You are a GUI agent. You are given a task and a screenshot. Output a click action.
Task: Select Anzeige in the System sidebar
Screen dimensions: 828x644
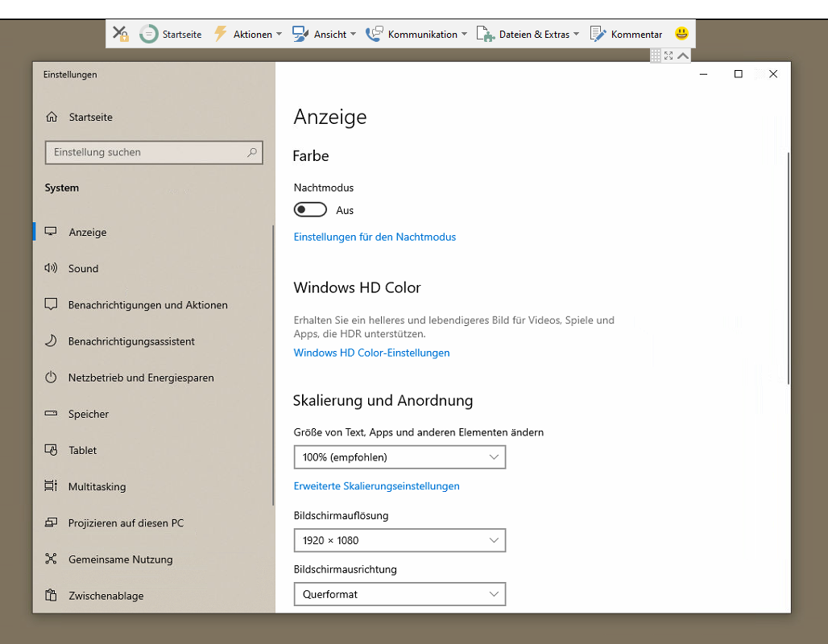tap(152, 232)
